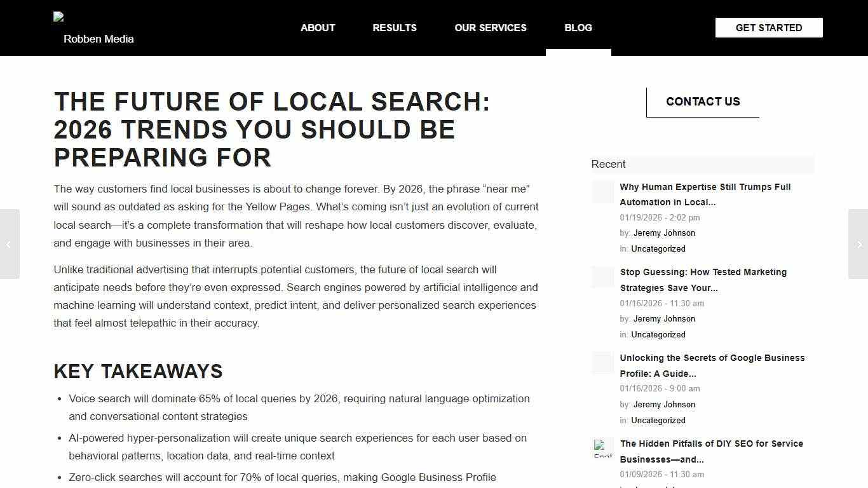Open the ABOUT menu item
The image size is (868, 488).
pos(318,27)
